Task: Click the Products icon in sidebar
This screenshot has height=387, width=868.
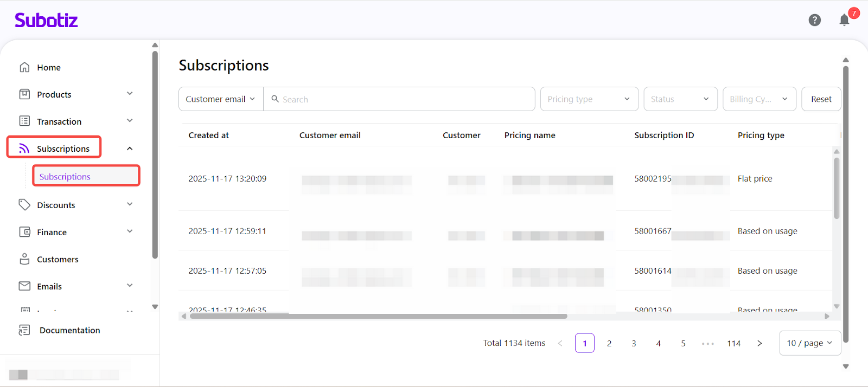Action: (24, 94)
